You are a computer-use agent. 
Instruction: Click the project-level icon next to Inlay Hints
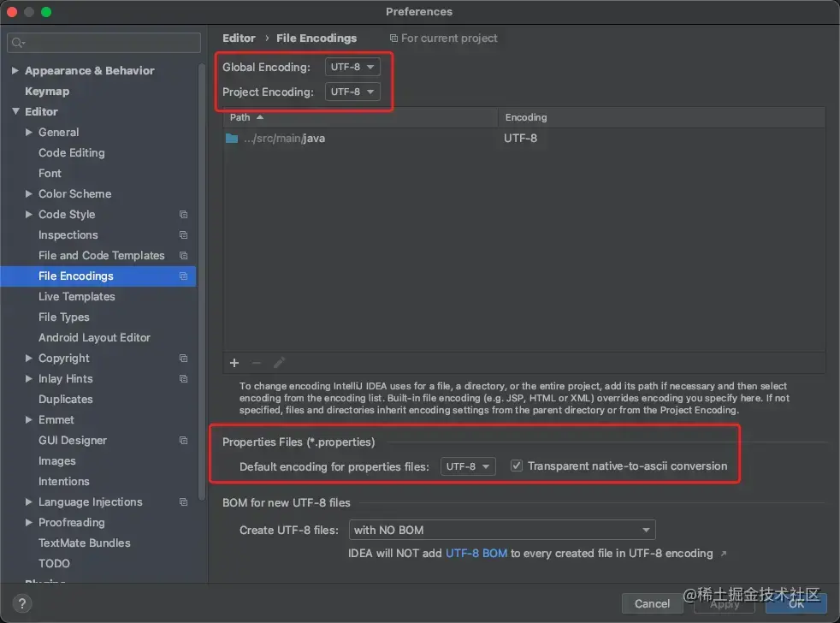(x=183, y=378)
